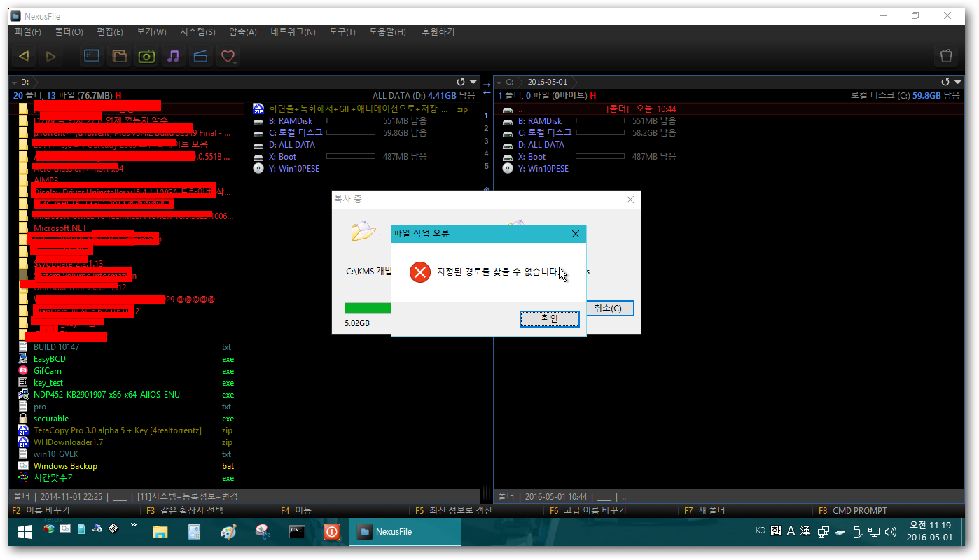Select the EasyBCD exe file
This screenshot has height=560, width=979.
pos(49,359)
